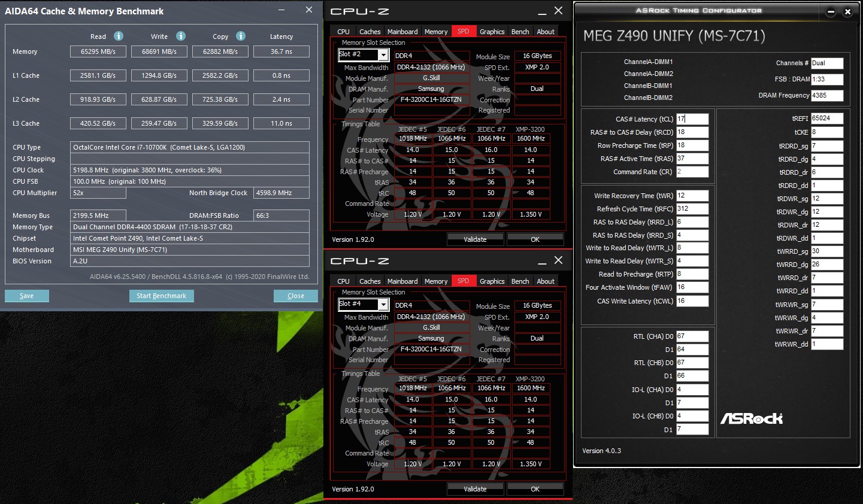Open the About tab in the Slot #2 CPU-Z window

point(546,32)
